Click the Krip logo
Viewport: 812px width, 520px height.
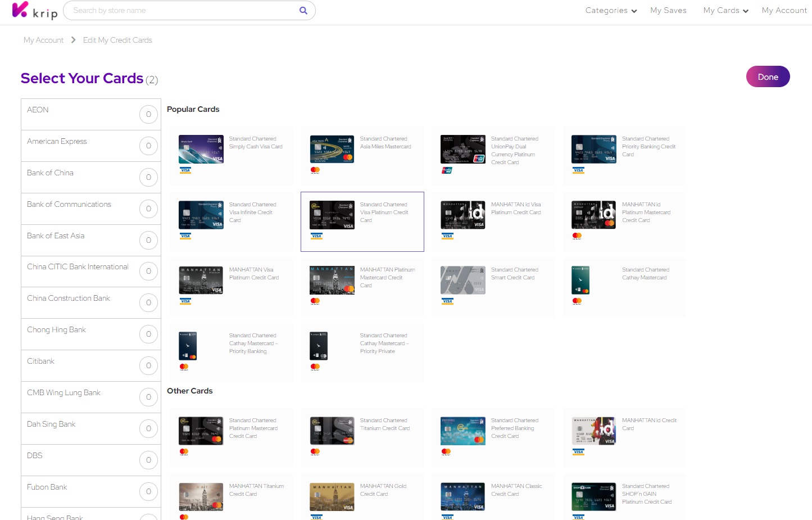(x=35, y=10)
